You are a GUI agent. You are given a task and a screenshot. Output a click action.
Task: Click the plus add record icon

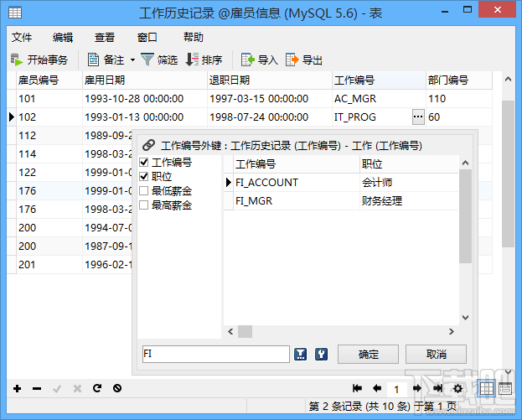tap(18, 388)
